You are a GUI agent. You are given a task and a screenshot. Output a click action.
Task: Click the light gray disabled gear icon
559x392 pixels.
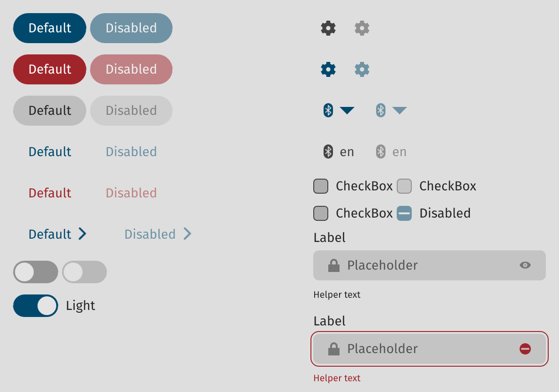[x=362, y=28]
